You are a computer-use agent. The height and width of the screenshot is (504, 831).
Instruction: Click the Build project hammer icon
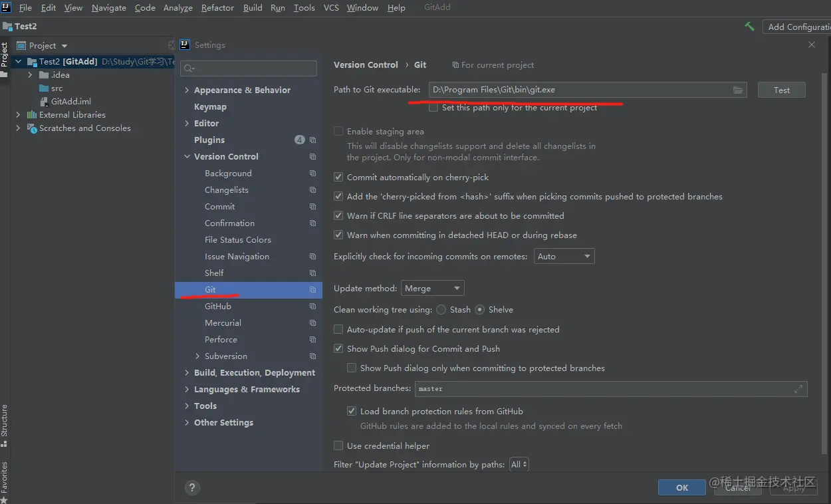click(x=749, y=27)
